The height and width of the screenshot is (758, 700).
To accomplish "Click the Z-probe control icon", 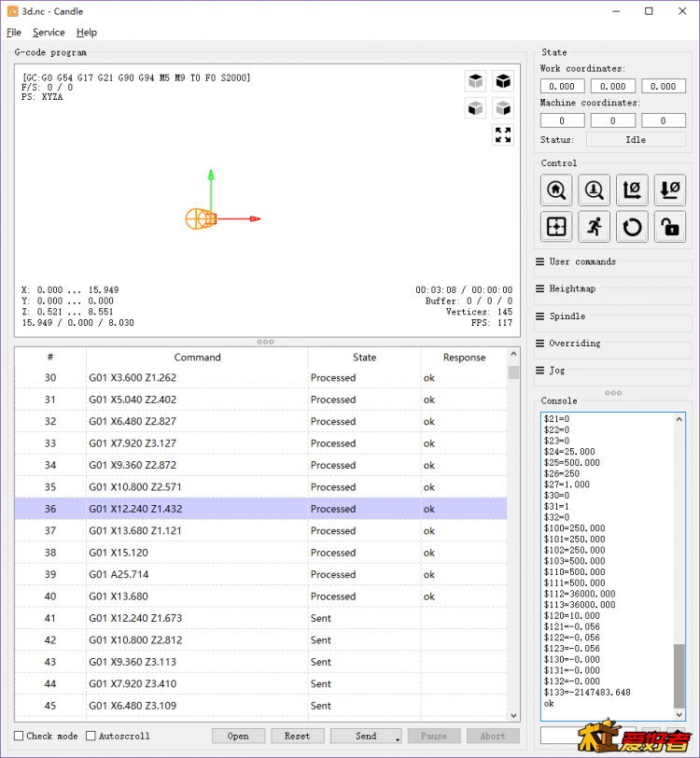I will [594, 190].
